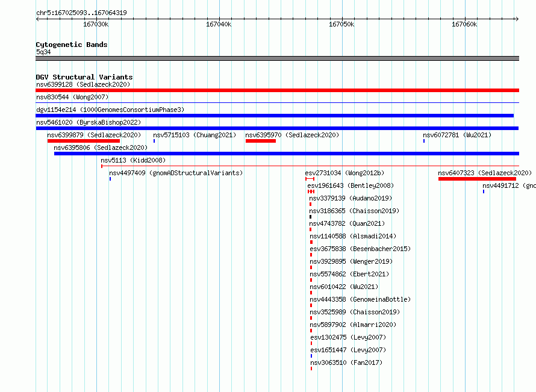The image size is (536, 392).
Task: Open the nsv3379139 (Audano2019) variant label
Action: (x=351, y=198)
